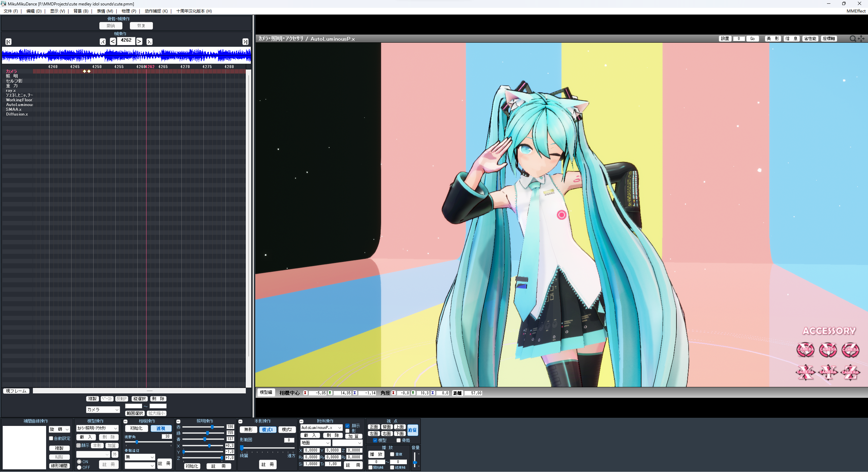This screenshot has height=472, width=868.
Task: Open empty dropdown right of 地面
Action: point(348,443)
